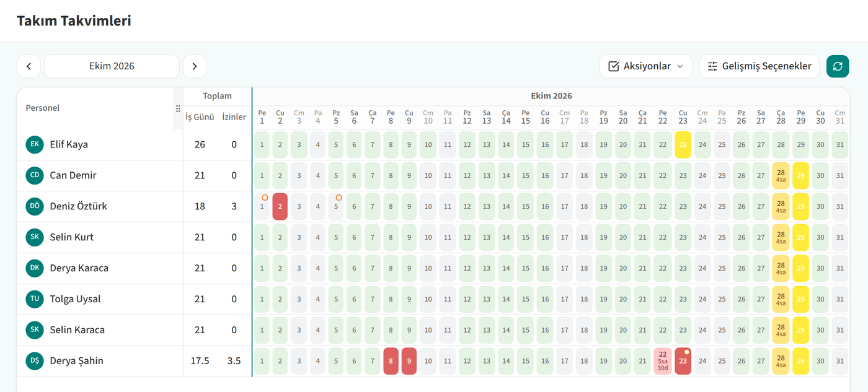Click Derya Karaca's DK avatar

35,268
